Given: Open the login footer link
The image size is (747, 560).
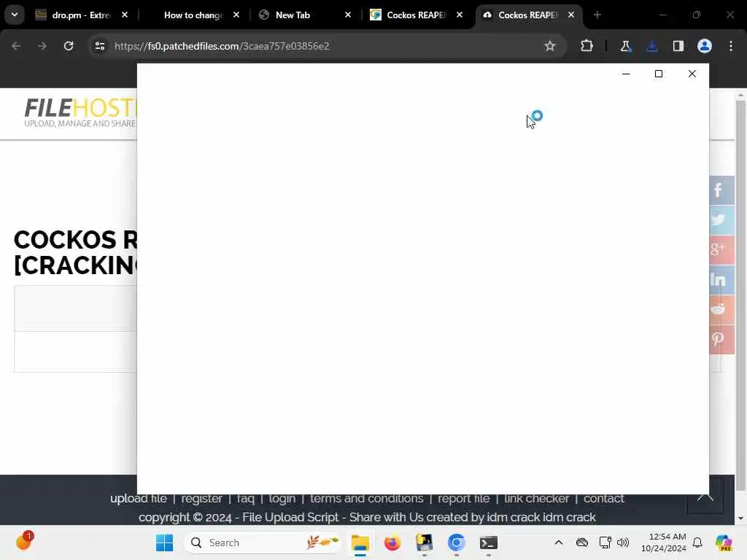Looking at the screenshot, I should click(x=282, y=499).
